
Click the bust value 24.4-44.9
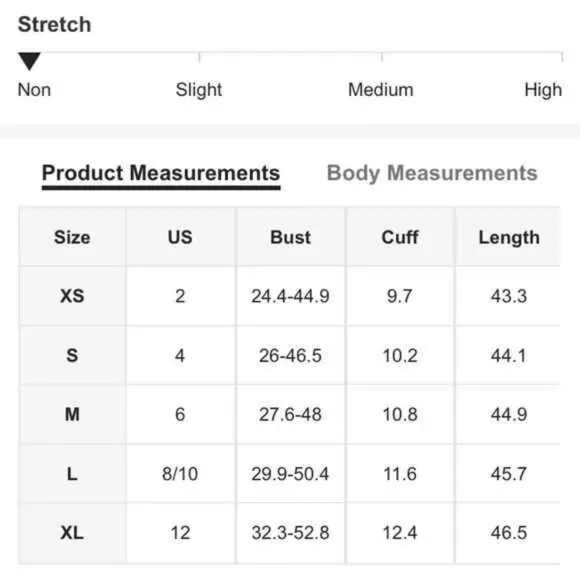click(x=290, y=296)
